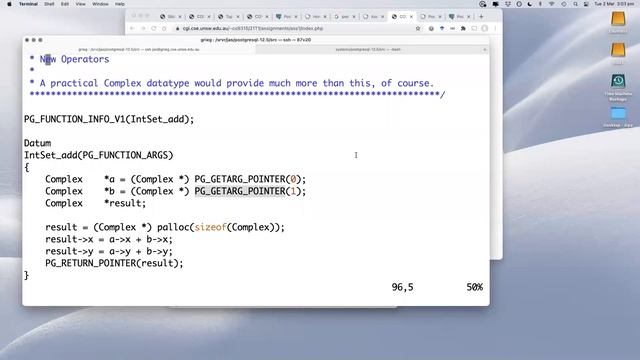Screen dimensions: 640x360
Task: Switch to the Google-icon browser tab
Action: tap(344, 17)
